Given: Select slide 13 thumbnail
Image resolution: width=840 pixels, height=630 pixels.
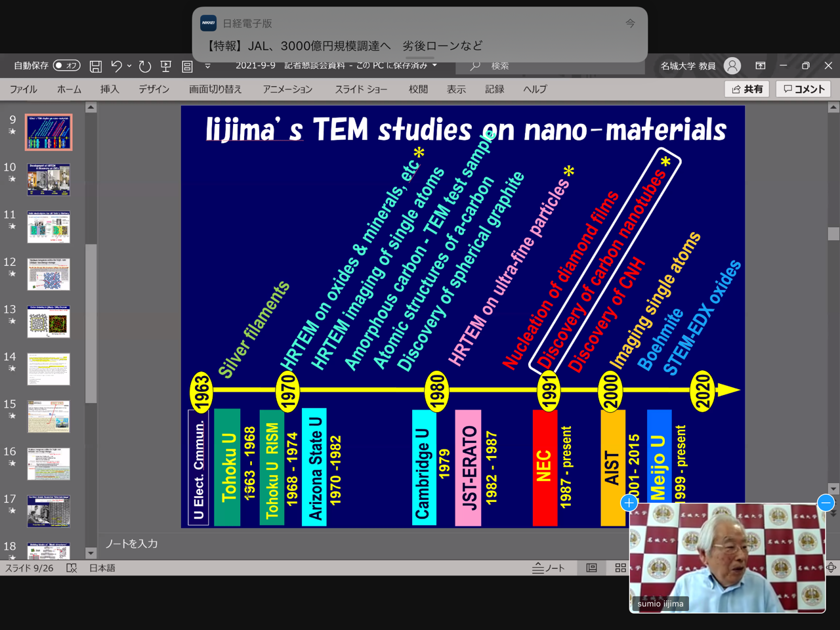Looking at the screenshot, I should point(49,322).
